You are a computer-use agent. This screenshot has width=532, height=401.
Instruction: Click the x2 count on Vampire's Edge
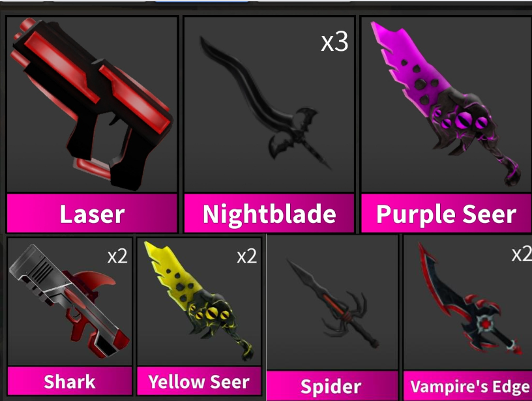tap(522, 254)
